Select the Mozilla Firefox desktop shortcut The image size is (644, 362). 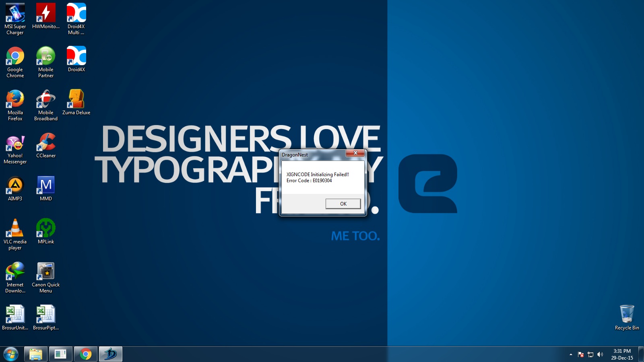tap(15, 105)
